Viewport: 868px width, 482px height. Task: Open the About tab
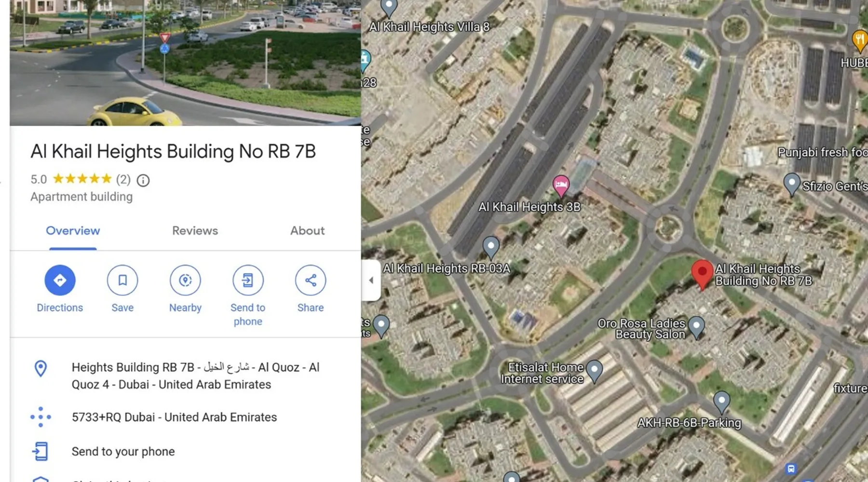307,231
